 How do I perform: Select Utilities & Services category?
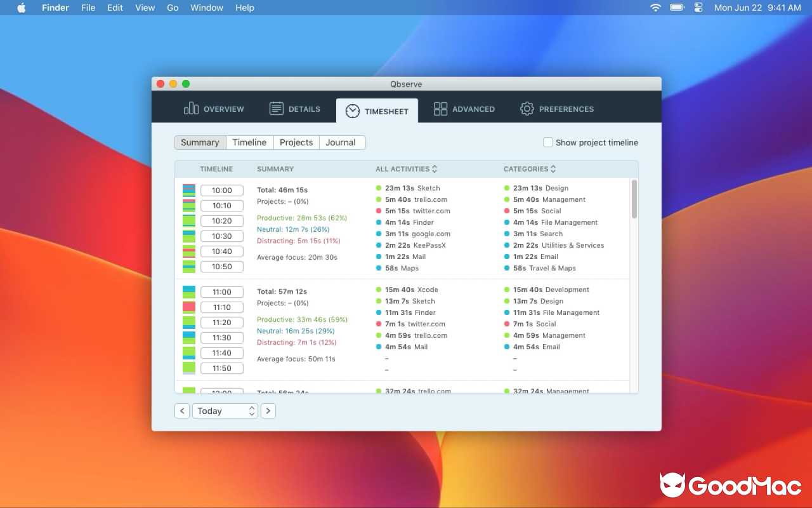554,245
